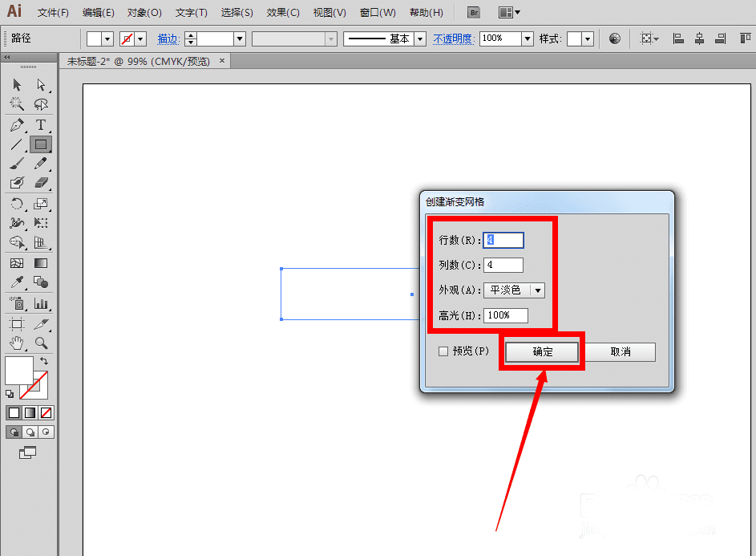Confirm with the 确定 button
756x556 pixels.
point(542,352)
